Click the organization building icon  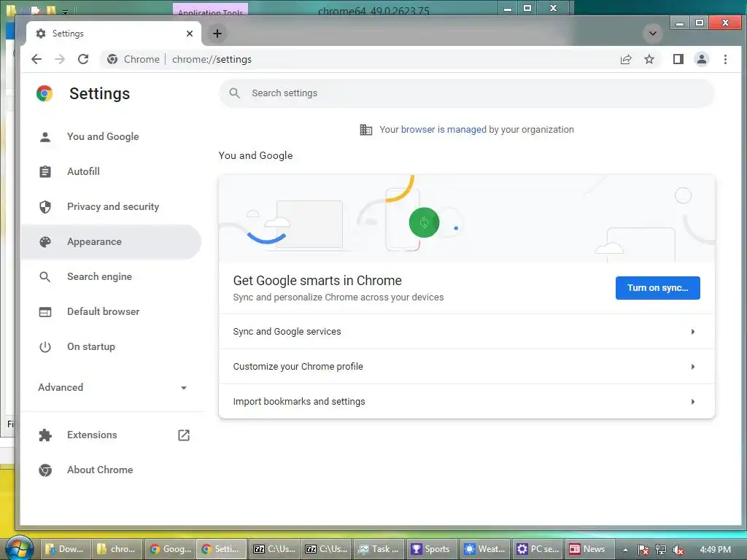366,130
